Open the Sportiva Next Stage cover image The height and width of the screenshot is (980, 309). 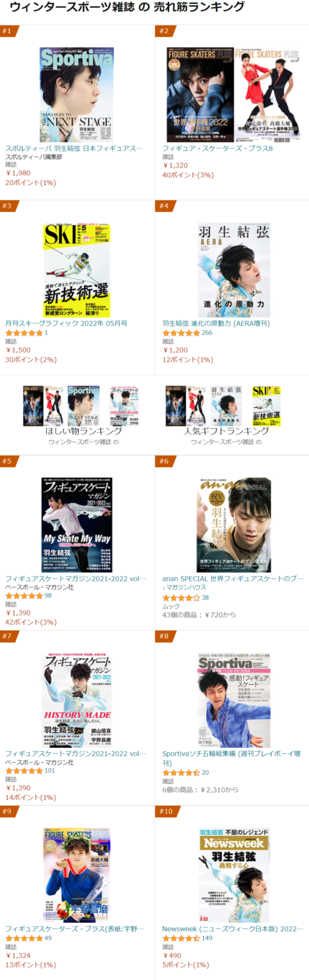coord(77,94)
